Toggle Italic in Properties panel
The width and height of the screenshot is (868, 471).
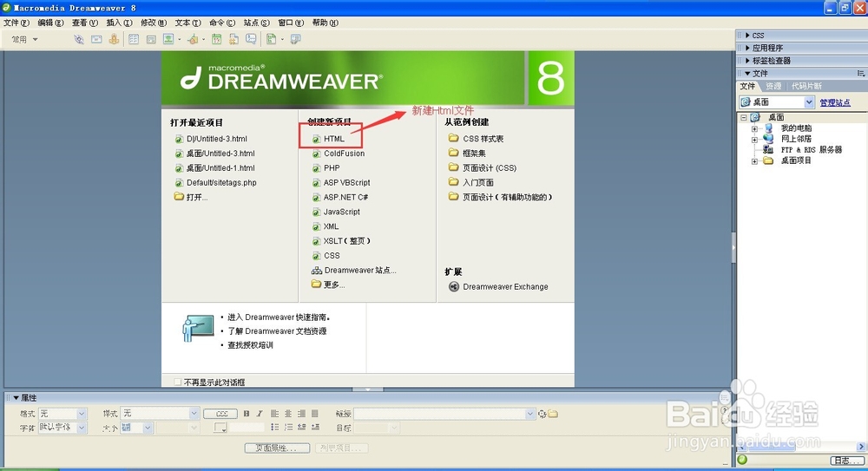tap(259, 414)
